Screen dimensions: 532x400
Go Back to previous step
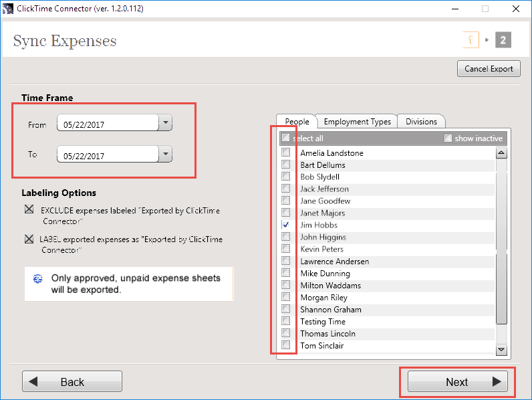click(x=72, y=382)
